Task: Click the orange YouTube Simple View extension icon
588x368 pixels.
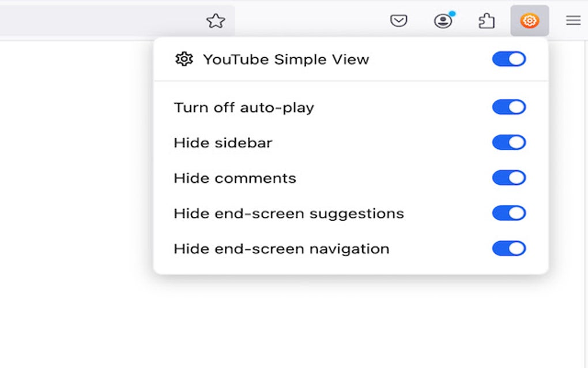Action: tap(529, 21)
